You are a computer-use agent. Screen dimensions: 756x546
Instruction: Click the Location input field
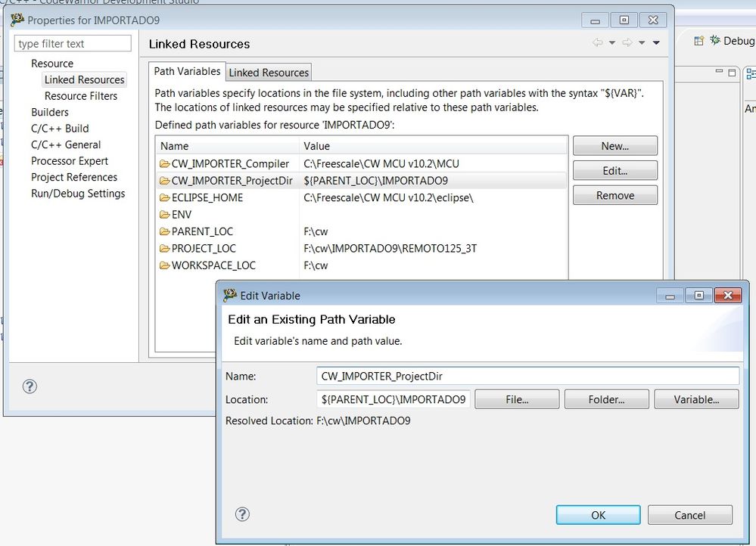pyautogui.click(x=394, y=399)
